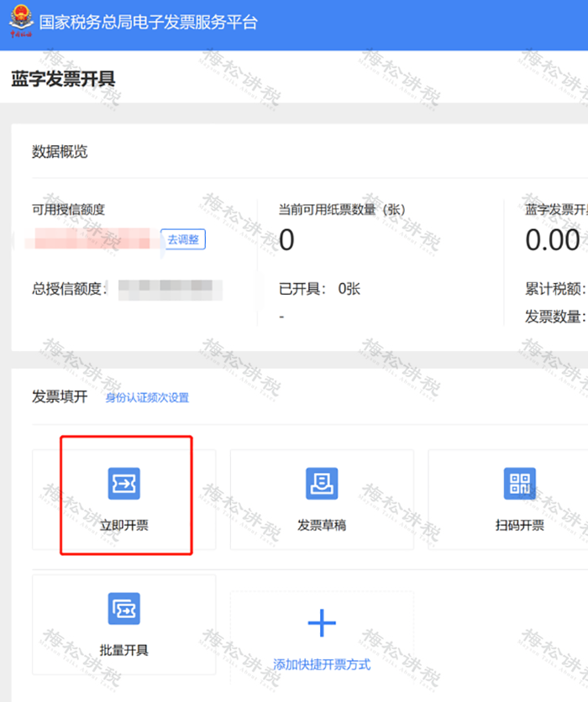The image size is (588, 702).
Task: Click the 数据概览 section heading
Action: 60,152
